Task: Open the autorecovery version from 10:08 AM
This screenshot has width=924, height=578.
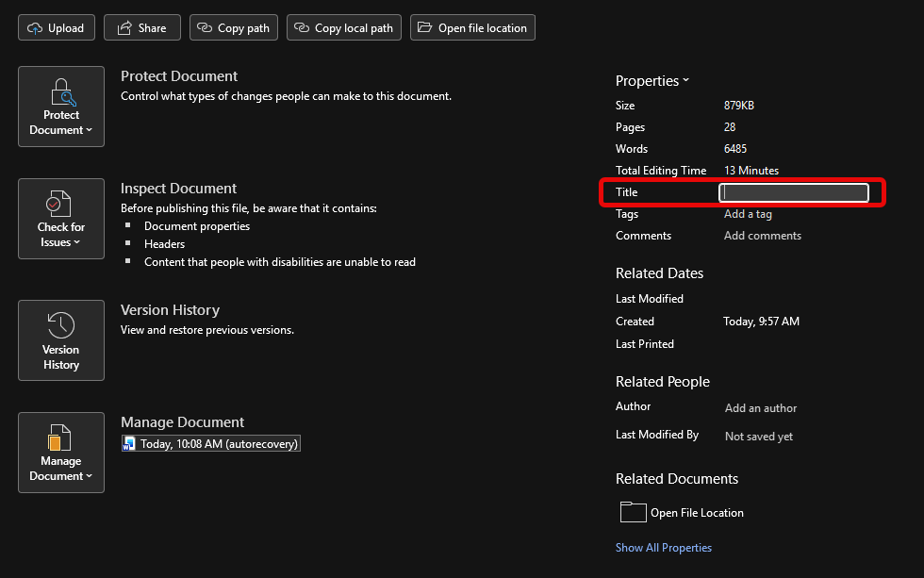Action: (x=211, y=443)
